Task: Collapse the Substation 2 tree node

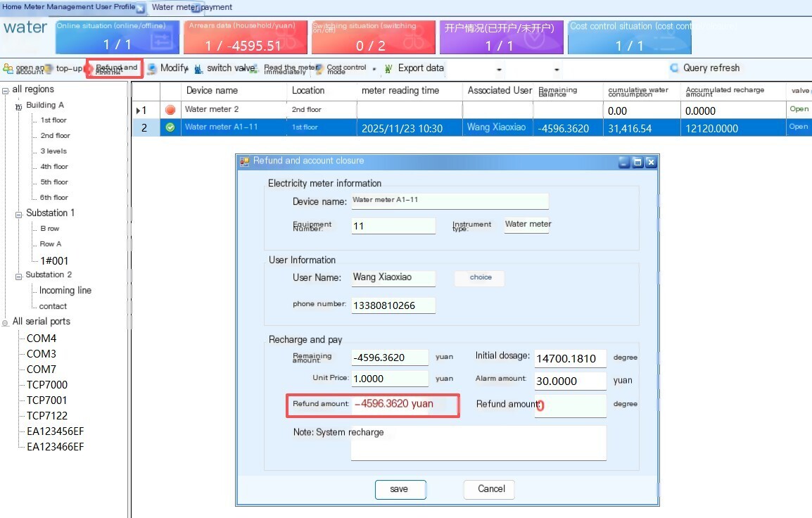Action: 18,276
